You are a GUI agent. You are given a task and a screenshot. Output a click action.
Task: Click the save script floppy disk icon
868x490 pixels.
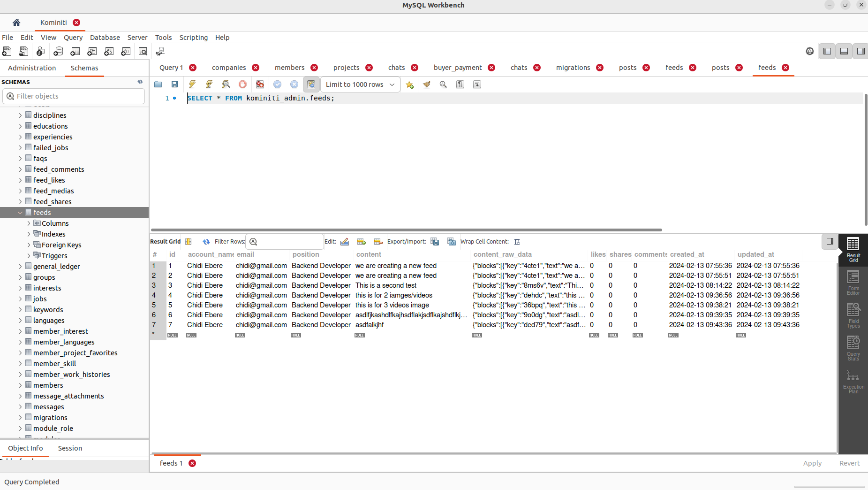(x=174, y=84)
